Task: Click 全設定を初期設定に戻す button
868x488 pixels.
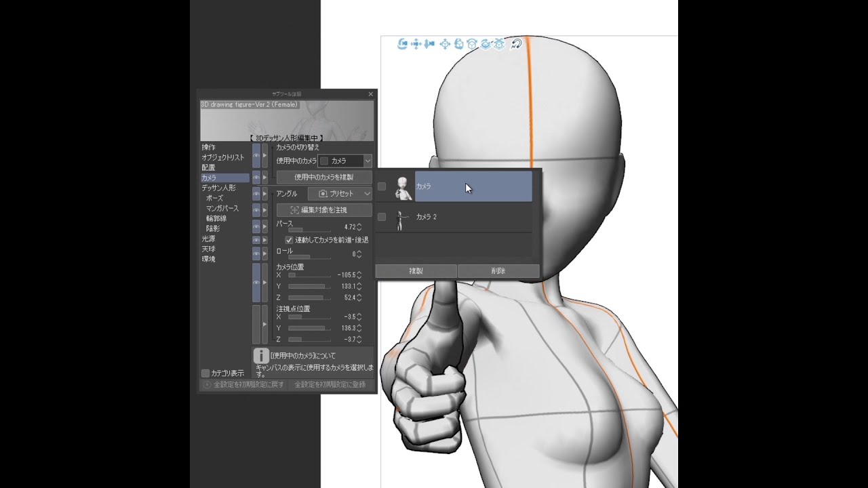Action: [x=244, y=384]
